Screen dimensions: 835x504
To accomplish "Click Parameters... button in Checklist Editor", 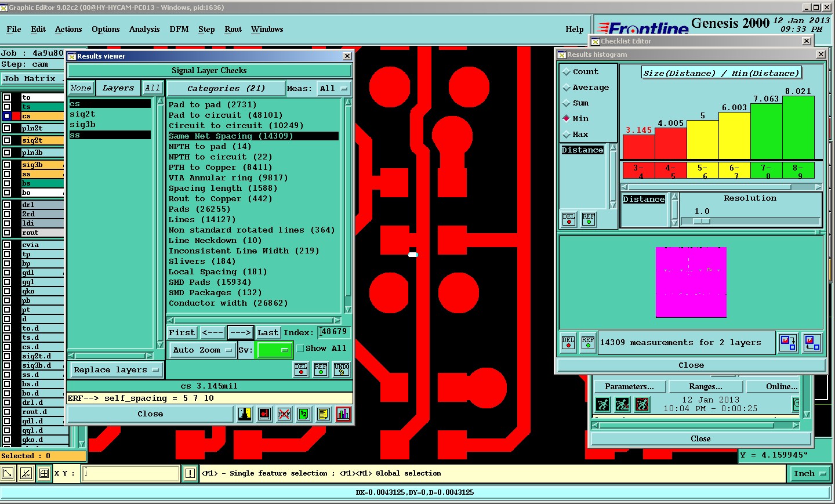I will tap(629, 386).
